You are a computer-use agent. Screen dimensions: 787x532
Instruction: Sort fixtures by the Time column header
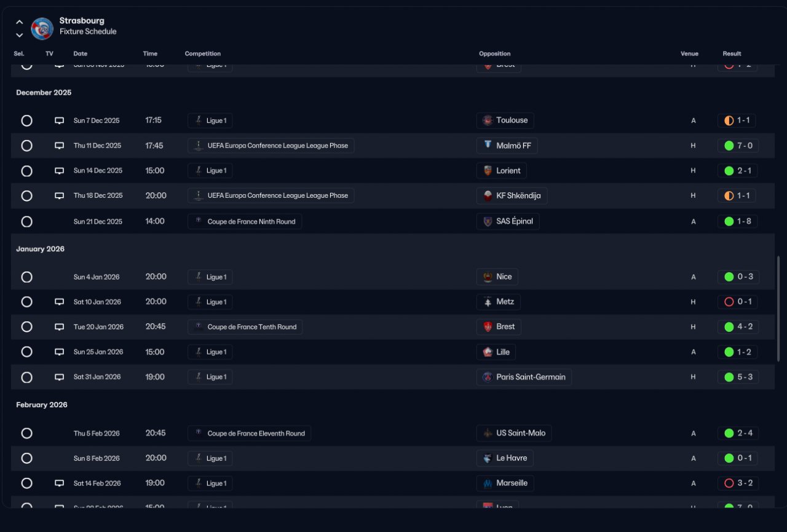(x=150, y=53)
